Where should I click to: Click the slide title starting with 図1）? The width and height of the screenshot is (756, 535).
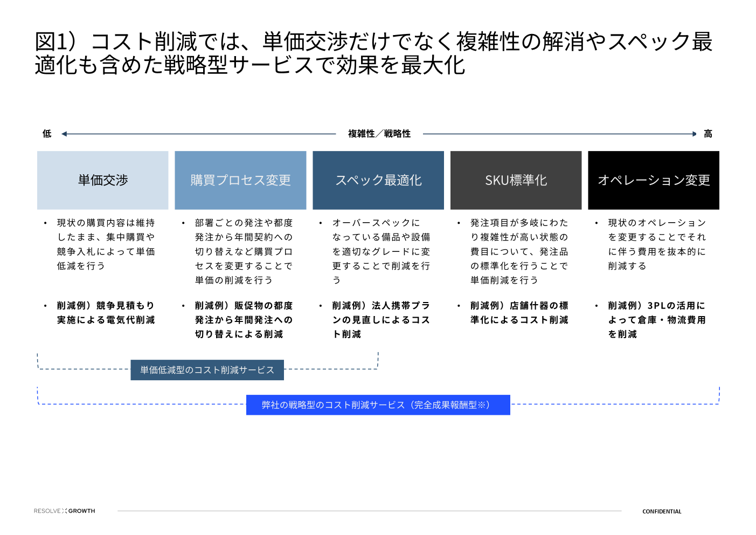coord(373,53)
